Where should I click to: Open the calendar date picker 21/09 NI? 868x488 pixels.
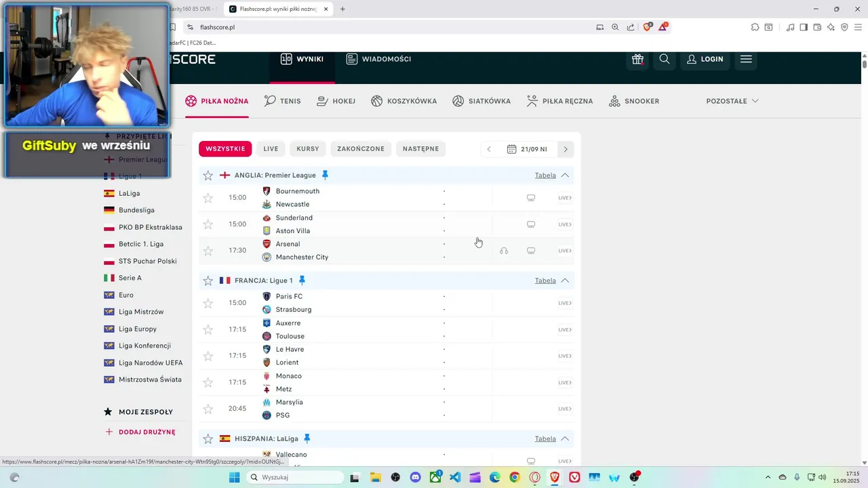[527, 149]
